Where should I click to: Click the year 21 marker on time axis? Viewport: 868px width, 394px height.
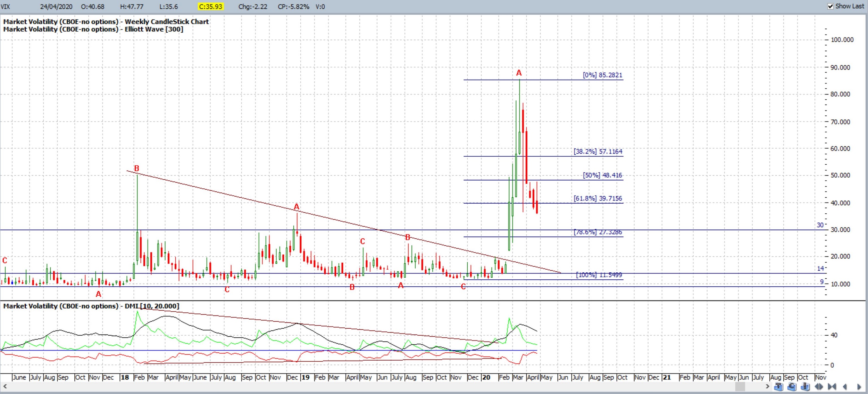667,377
